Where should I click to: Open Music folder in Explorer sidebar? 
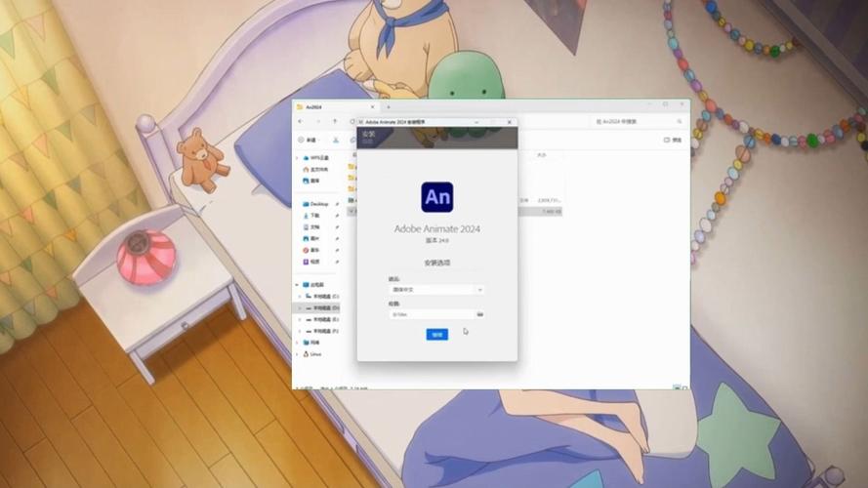pyautogui.click(x=311, y=250)
